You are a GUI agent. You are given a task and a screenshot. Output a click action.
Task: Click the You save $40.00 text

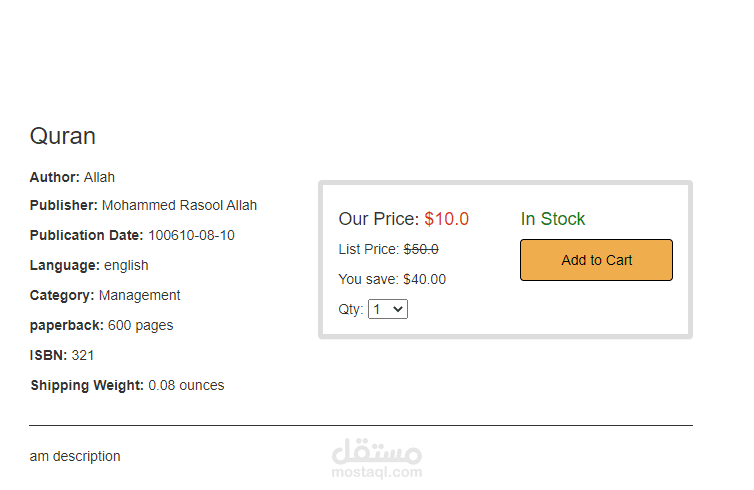(392, 279)
